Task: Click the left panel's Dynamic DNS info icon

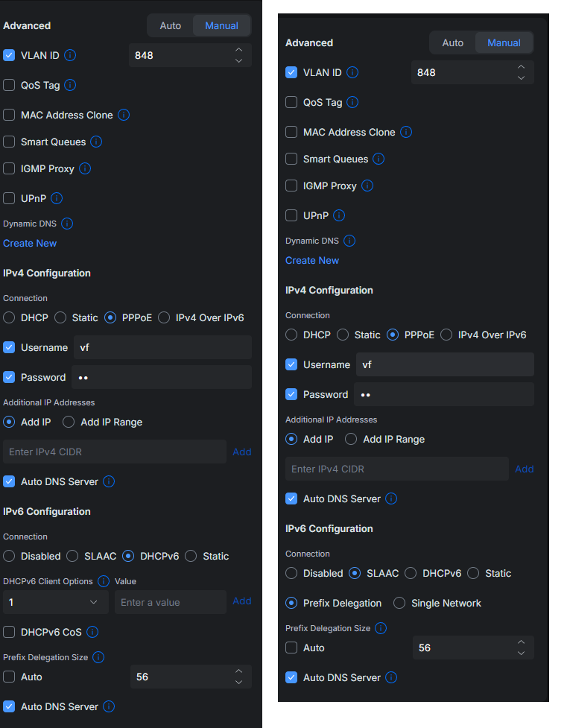Action: pyautogui.click(x=67, y=224)
